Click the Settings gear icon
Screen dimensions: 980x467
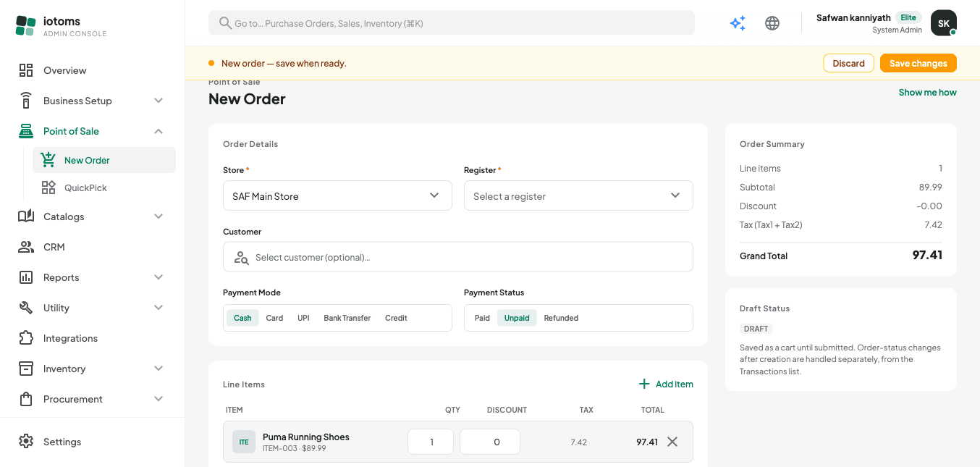tap(26, 442)
